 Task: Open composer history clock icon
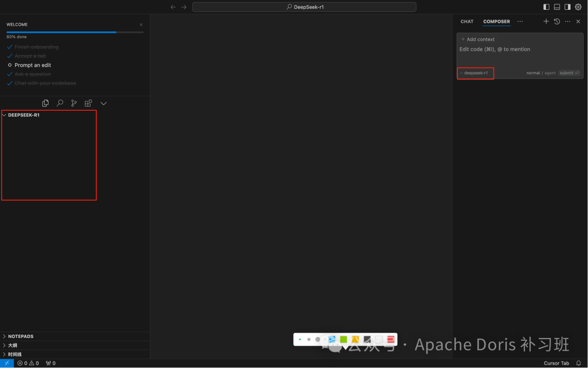pos(557,21)
